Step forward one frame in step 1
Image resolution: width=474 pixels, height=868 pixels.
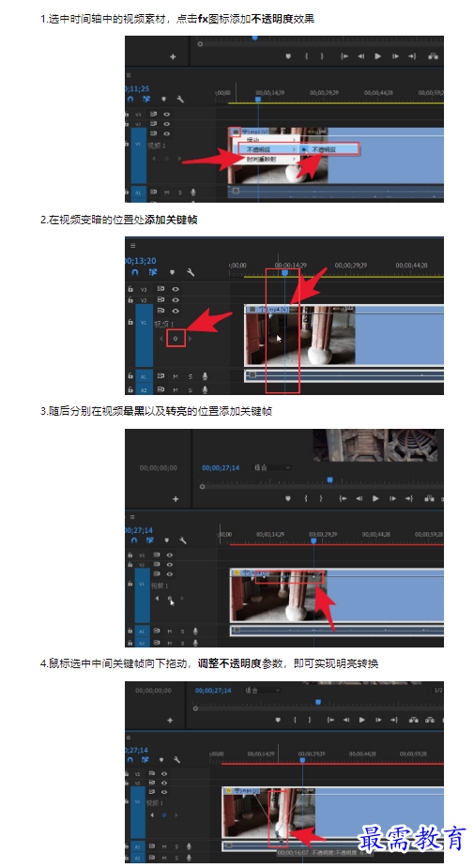click(x=395, y=56)
